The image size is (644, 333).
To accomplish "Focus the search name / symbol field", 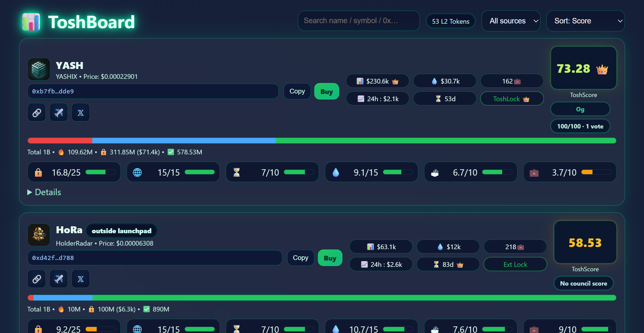I will [358, 21].
